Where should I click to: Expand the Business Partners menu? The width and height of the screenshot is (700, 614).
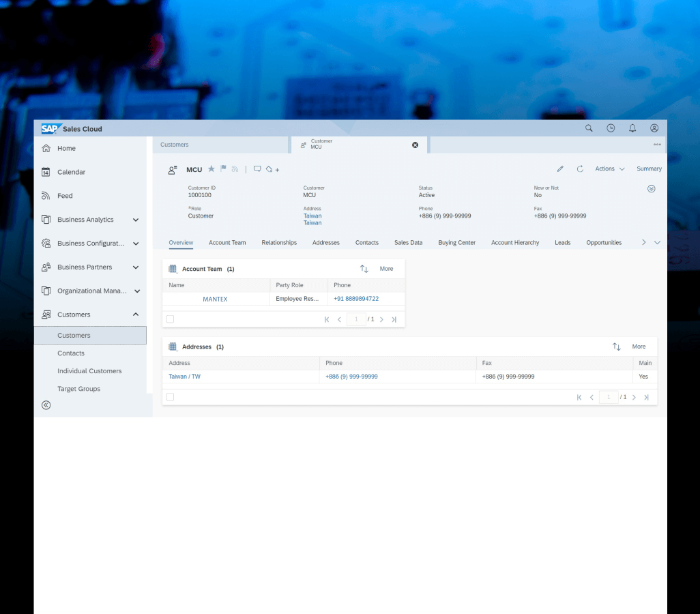[136, 267]
